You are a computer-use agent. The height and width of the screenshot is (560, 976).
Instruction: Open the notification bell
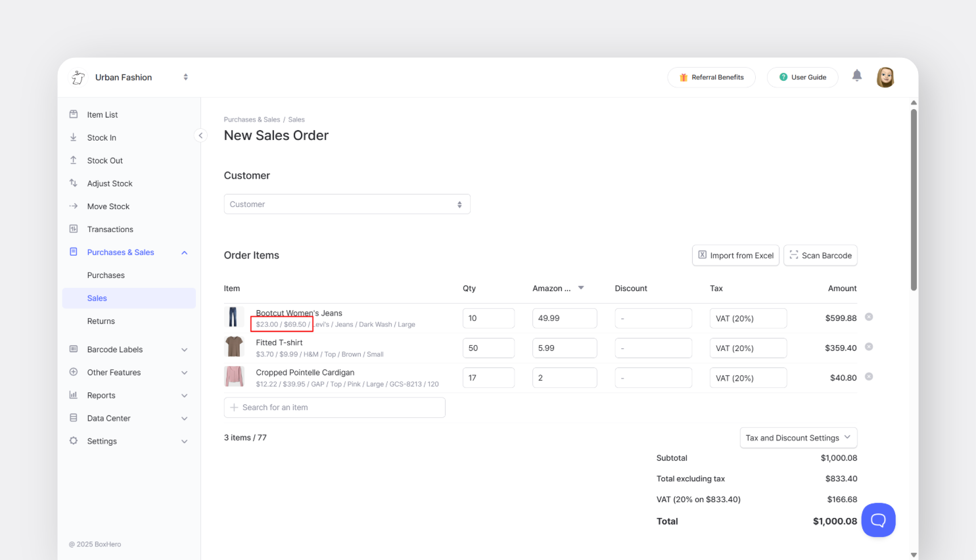pyautogui.click(x=856, y=76)
